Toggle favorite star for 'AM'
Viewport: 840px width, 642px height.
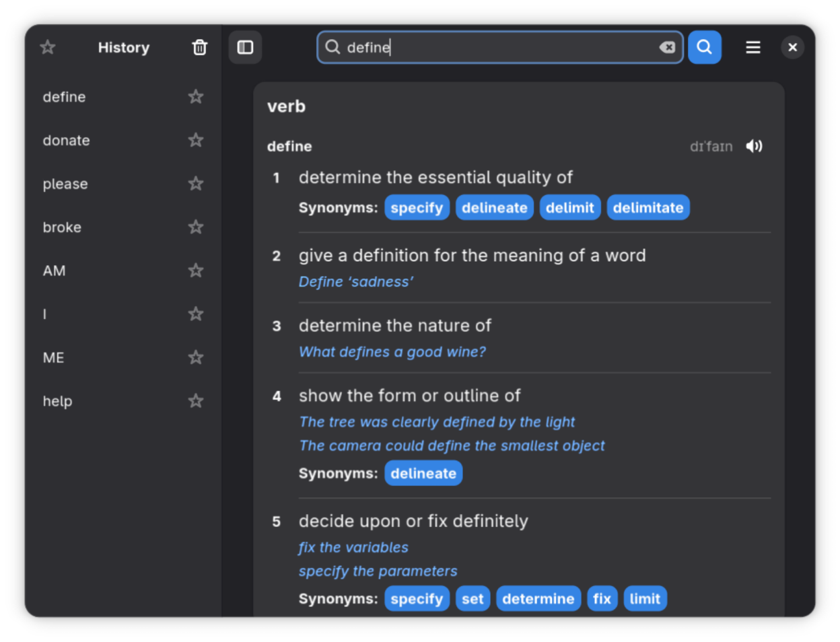(196, 271)
